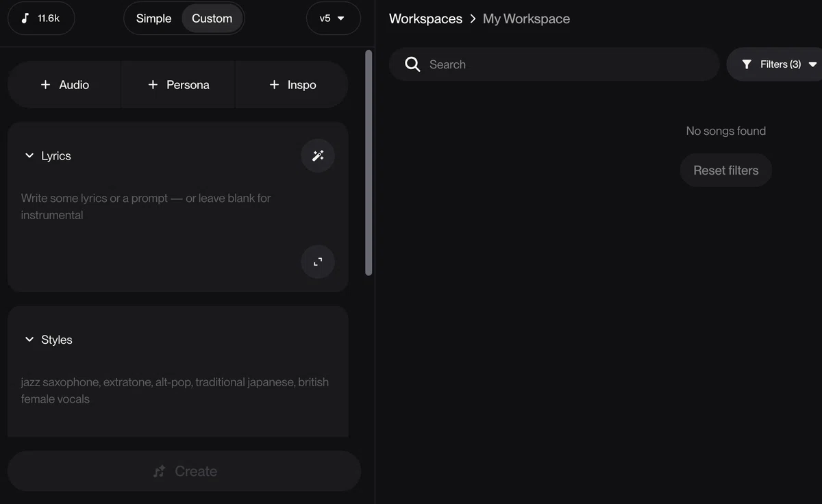Screen dimensions: 822x504
Task: Click the plus icon next to Persona
Action: click(153, 85)
